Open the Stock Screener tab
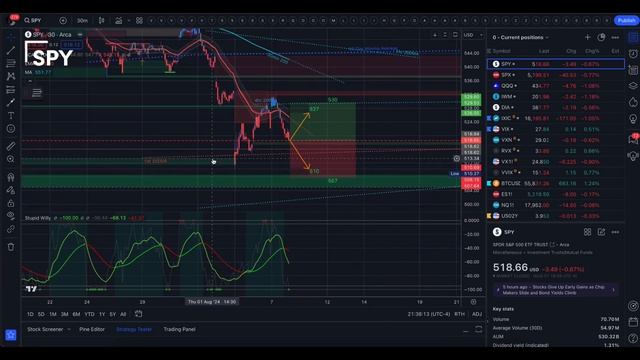The height and width of the screenshot is (360, 640). [x=45, y=329]
